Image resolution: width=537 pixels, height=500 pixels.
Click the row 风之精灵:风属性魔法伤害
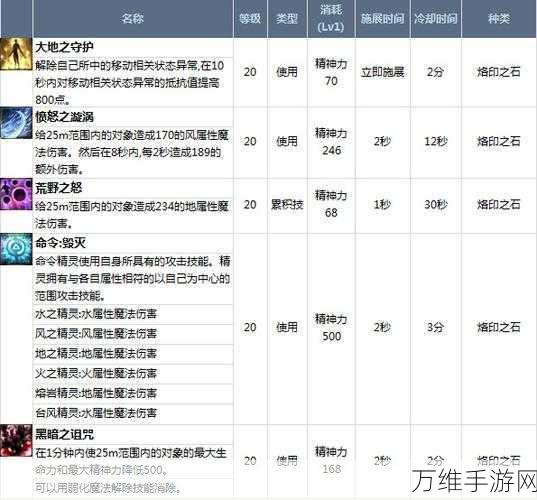[133, 334]
